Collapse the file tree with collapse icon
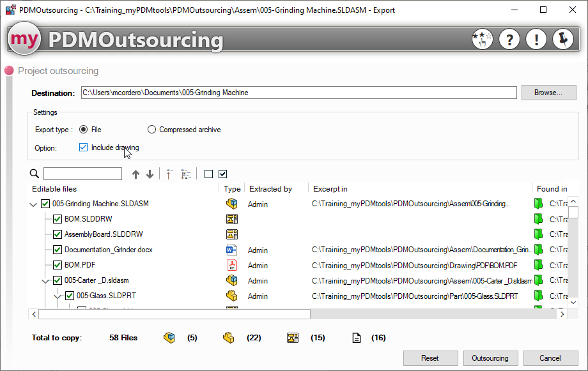Image resolution: width=588 pixels, height=371 pixels. click(170, 174)
